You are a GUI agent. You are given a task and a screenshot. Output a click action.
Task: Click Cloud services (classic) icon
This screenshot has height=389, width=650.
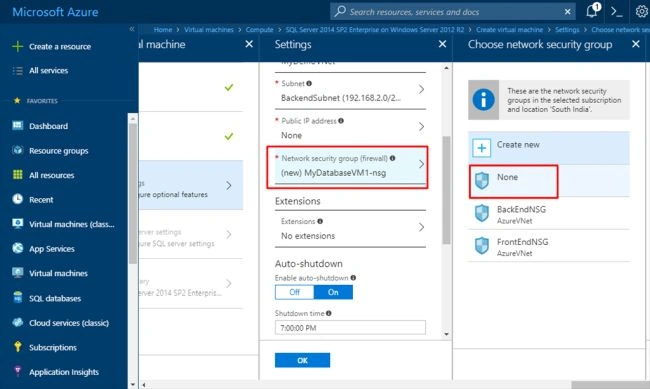pyautogui.click(x=17, y=322)
